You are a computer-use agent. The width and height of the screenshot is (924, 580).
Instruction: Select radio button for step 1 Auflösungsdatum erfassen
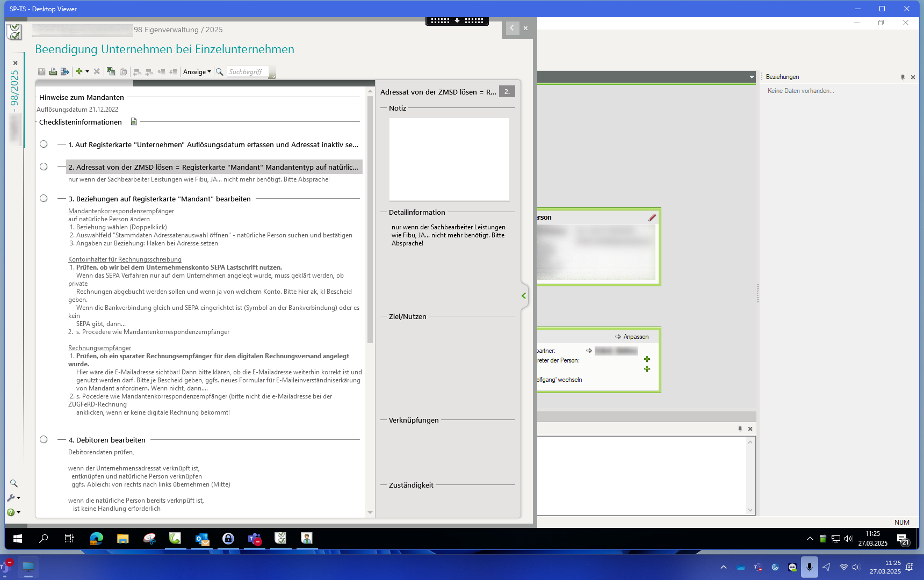pyautogui.click(x=44, y=144)
